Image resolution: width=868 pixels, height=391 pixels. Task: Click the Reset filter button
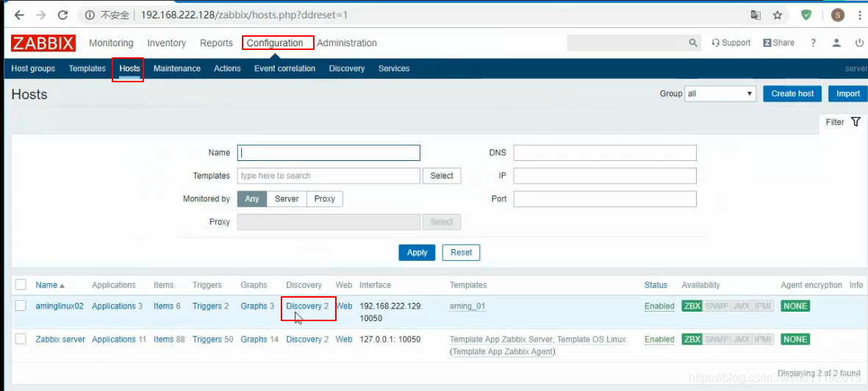(461, 253)
